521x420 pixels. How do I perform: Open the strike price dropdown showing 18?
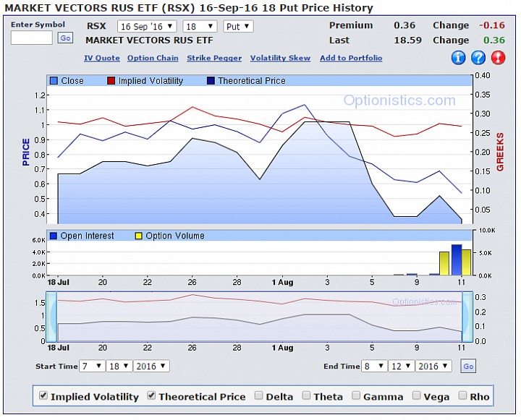tap(200, 27)
